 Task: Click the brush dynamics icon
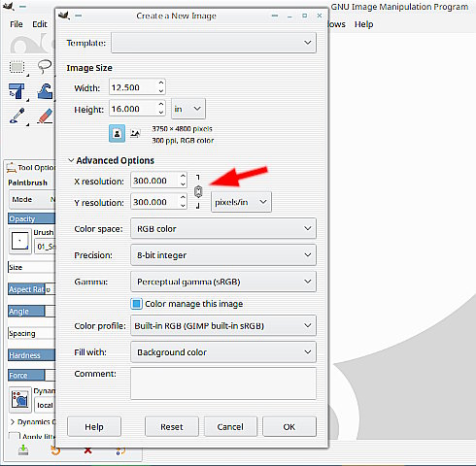20,399
